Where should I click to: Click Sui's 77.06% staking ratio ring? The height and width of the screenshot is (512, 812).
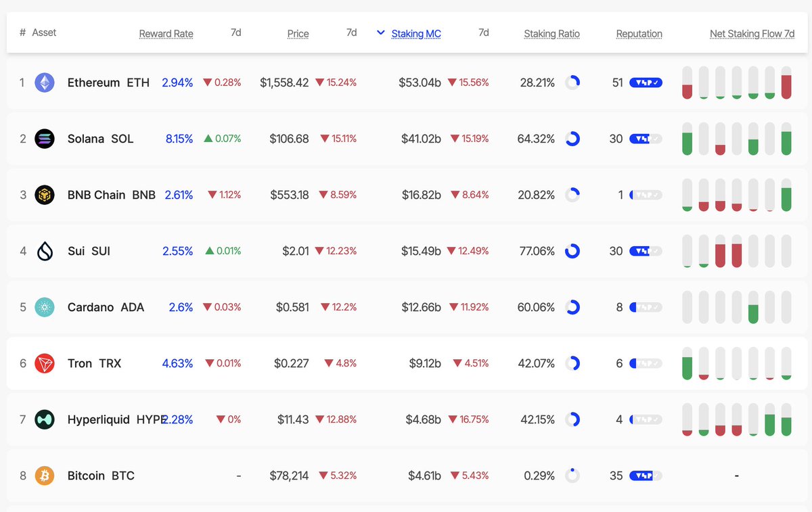[572, 251]
